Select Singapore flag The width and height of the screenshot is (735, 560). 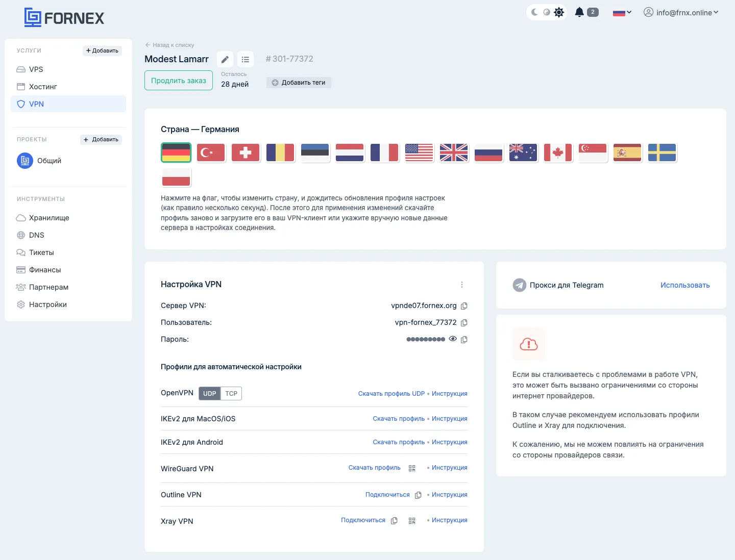tap(593, 152)
